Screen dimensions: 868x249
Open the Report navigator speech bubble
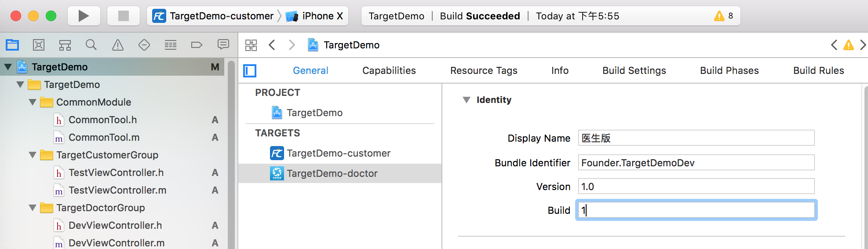click(x=223, y=44)
